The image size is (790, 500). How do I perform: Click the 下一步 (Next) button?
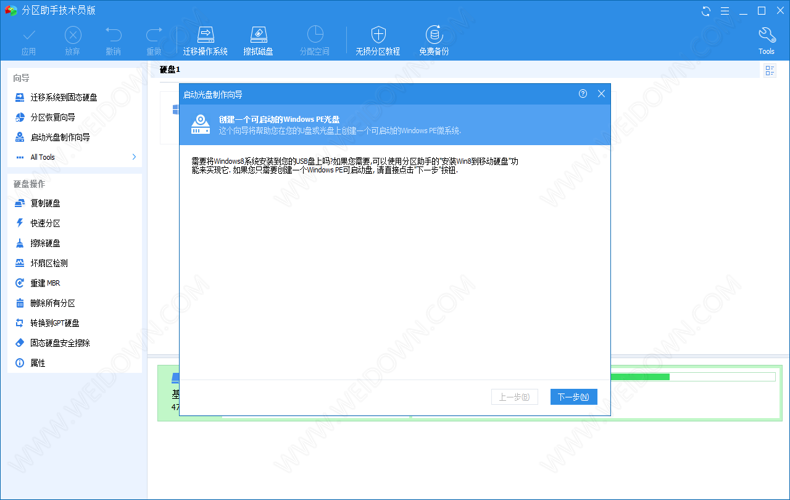[573, 397]
